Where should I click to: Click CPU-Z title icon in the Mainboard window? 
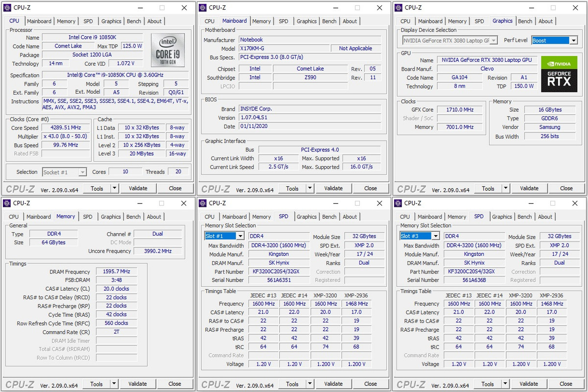coord(203,8)
